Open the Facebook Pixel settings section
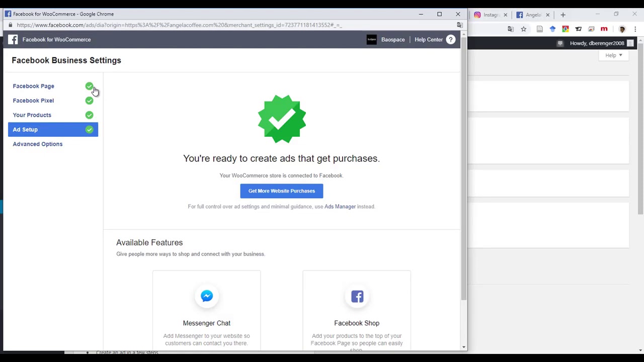This screenshot has height=362, width=644. [x=33, y=101]
